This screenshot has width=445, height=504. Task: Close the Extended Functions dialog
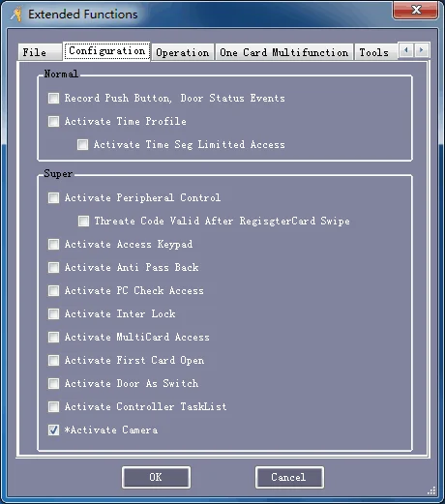tap(415, 10)
